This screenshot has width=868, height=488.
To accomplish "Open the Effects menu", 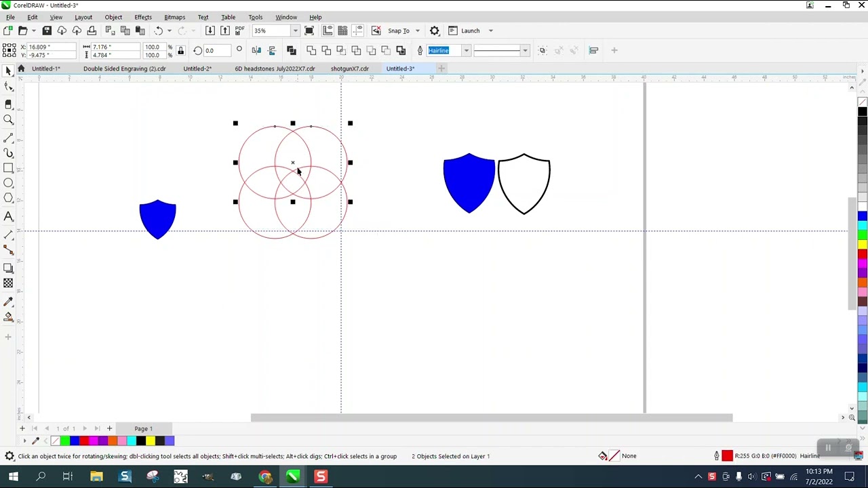I will click(x=143, y=17).
